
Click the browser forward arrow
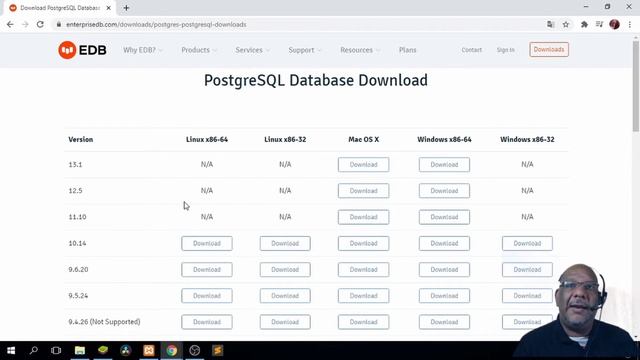click(x=25, y=24)
